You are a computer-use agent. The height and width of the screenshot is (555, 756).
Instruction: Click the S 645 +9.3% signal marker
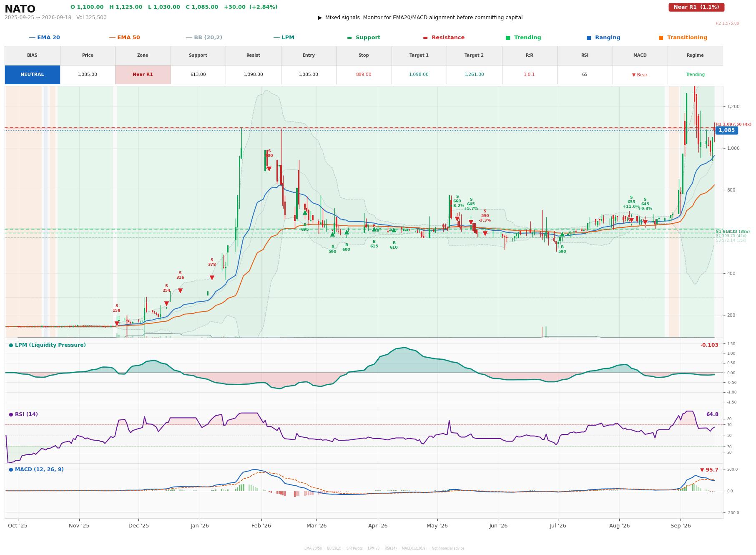645,222
